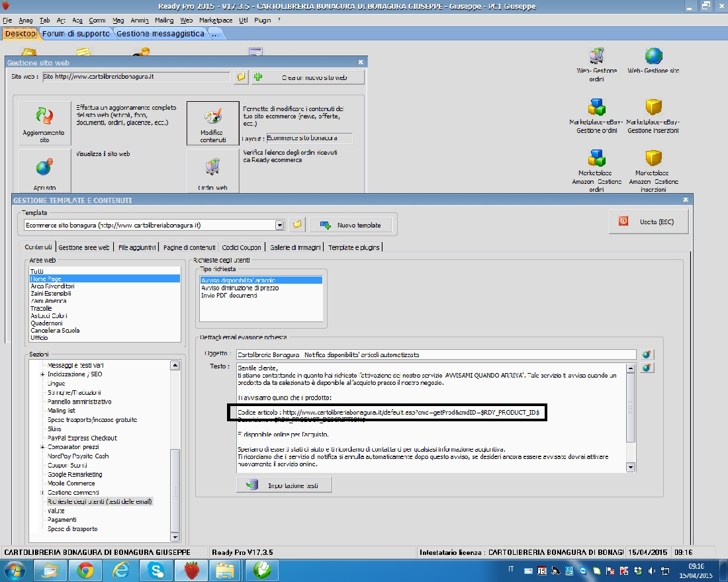Click Sito web address field
Viewport: 728px width, 582px height.
(136, 77)
